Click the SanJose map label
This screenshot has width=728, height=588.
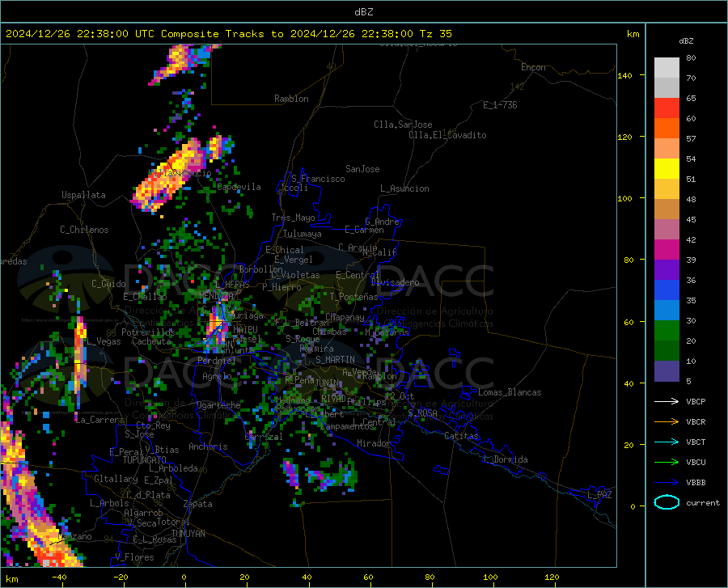[x=362, y=169]
